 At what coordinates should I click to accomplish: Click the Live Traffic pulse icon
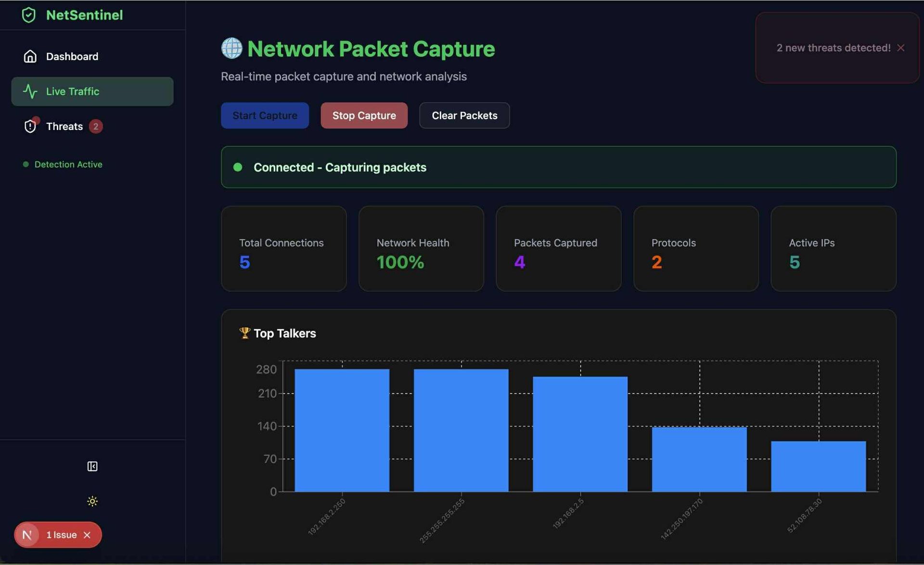pyautogui.click(x=30, y=91)
